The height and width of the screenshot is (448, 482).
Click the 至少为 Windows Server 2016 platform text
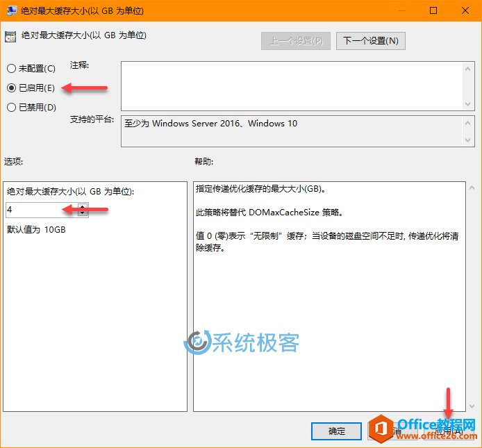211,124
